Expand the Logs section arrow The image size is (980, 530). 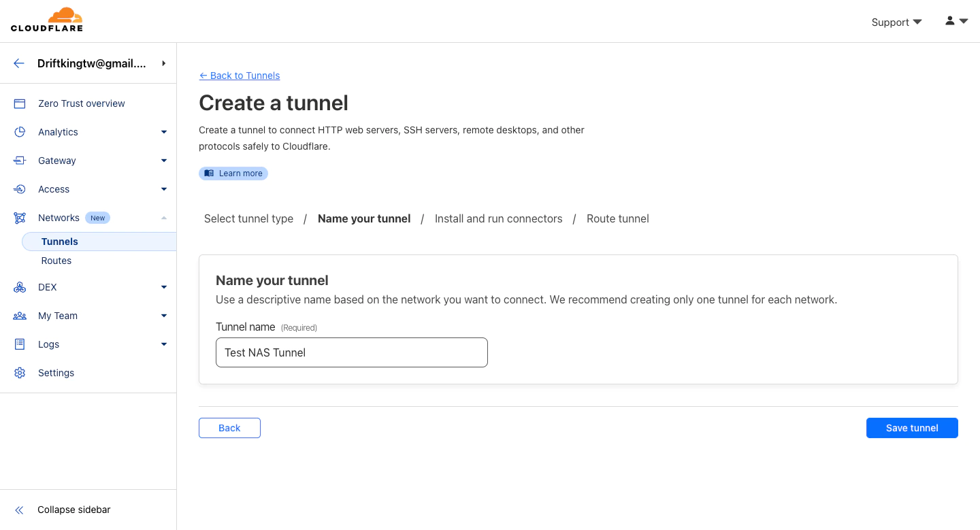click(164, 344)
